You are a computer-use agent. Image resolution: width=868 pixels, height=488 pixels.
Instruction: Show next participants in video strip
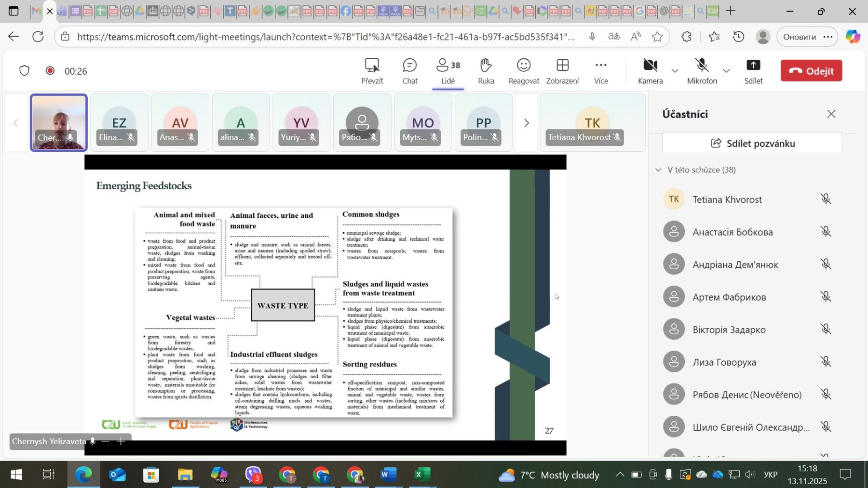click(526, 123)
